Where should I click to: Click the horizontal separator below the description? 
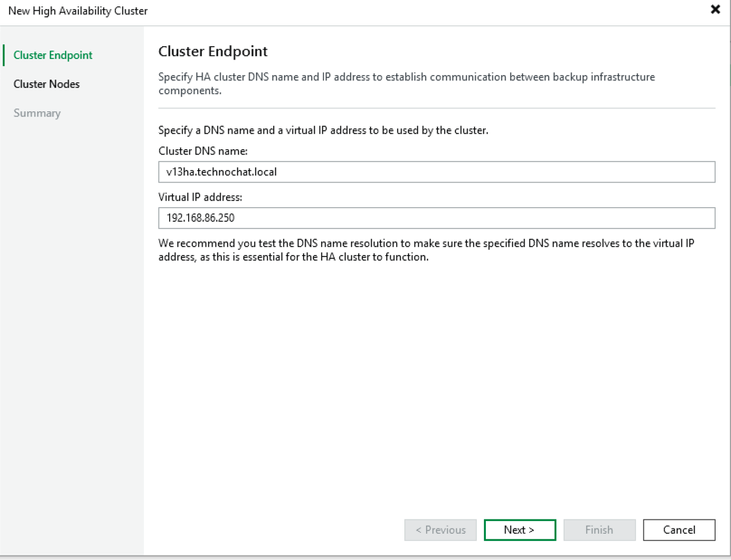(x=436, y=109)
